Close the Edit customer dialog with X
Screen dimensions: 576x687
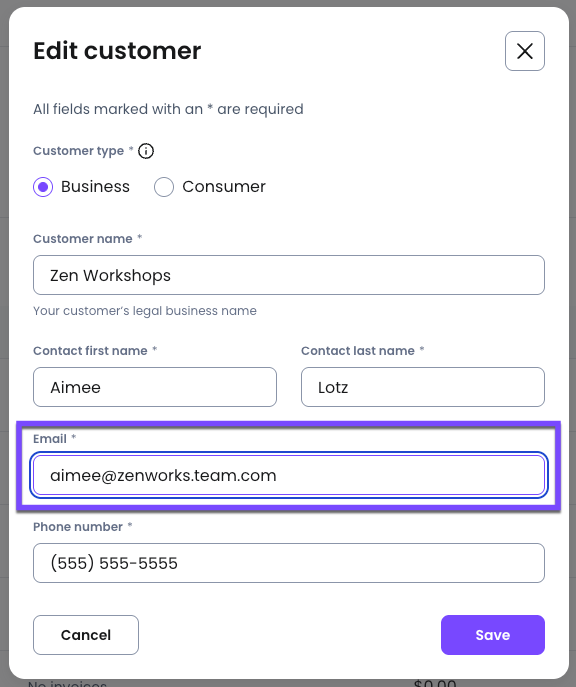[x=524, y=51]
